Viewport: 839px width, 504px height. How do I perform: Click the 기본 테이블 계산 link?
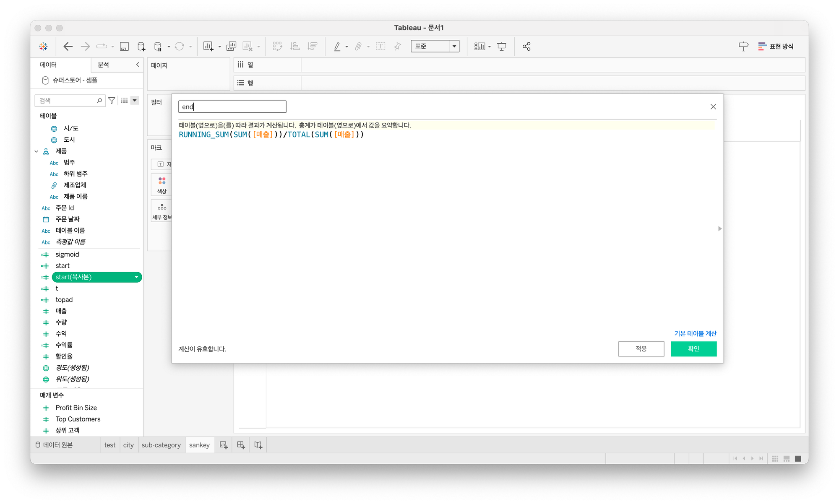[695, 334]
